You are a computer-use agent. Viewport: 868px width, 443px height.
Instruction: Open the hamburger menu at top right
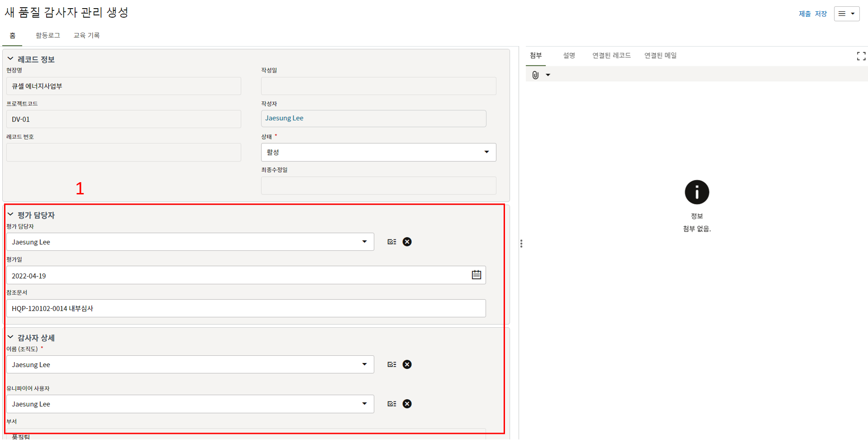pyautogui.click(x=846, y=14)
